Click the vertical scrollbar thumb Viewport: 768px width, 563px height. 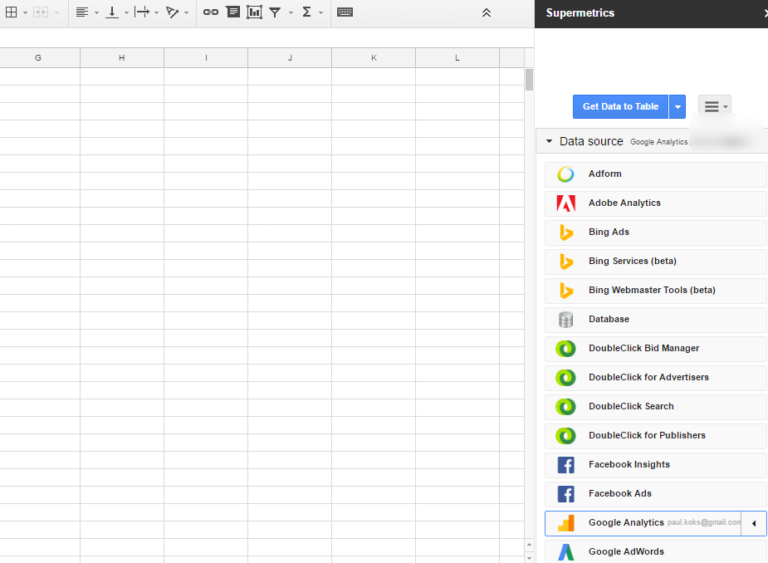click(529, 80)
